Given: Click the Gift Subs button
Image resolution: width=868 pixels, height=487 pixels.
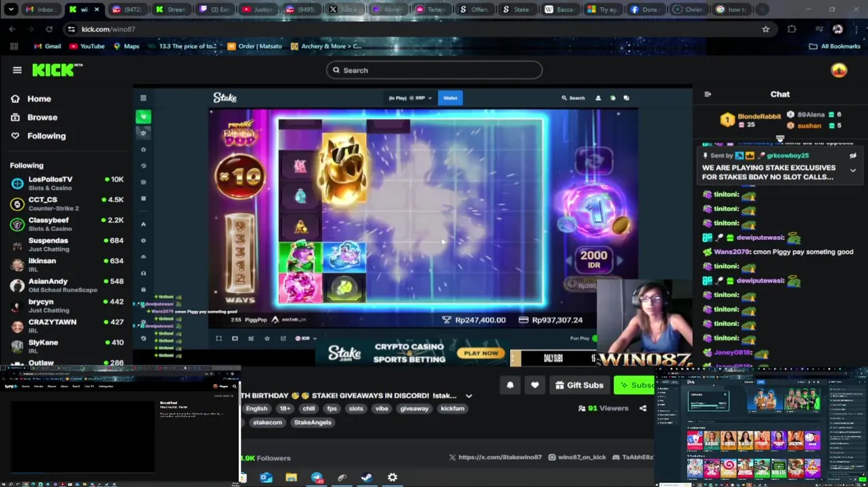Looking at the screenshot, I should click(x=579, y=385).
